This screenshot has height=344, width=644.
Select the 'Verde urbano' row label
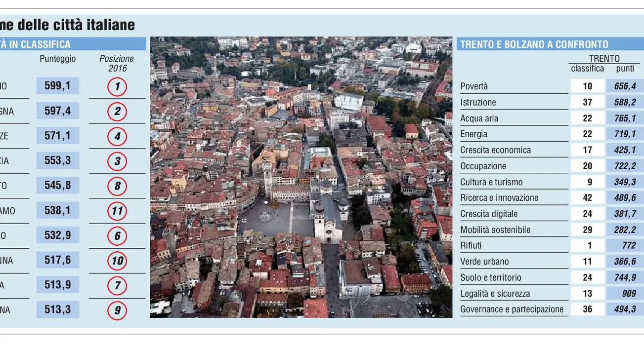pyautogui.click(x=484, y=262)
